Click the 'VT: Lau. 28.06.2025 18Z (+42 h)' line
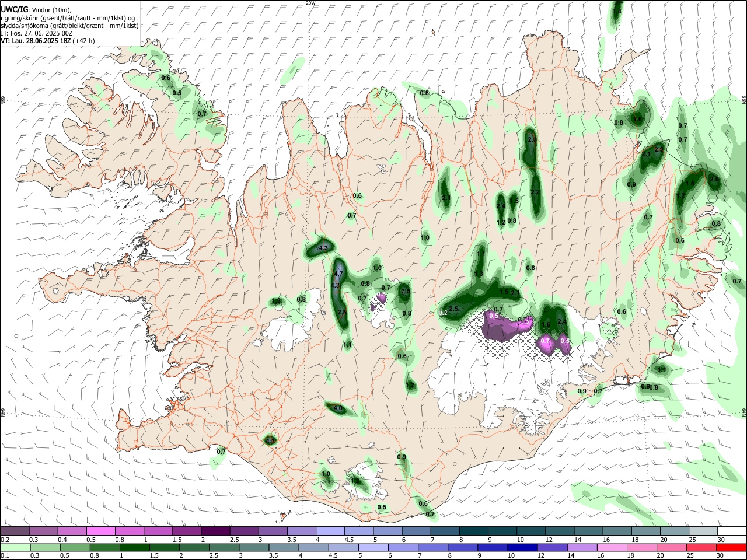This screenshot has height=560, width=747. (x=48, y=41)
